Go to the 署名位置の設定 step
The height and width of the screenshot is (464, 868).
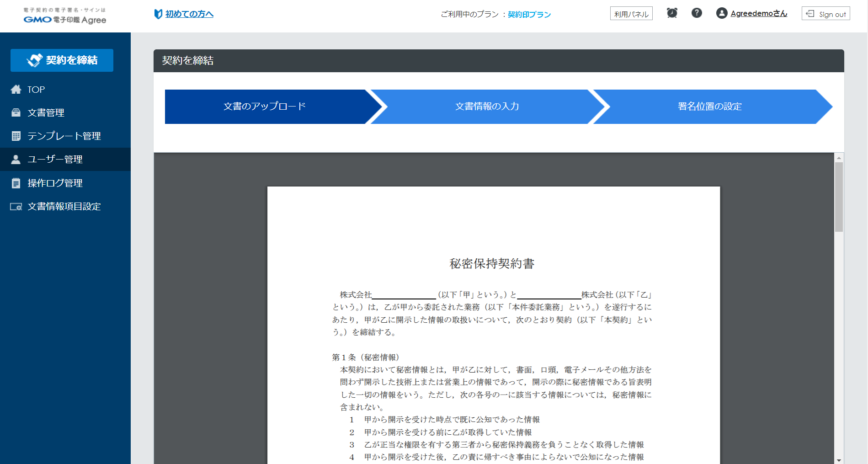[709, 107]
